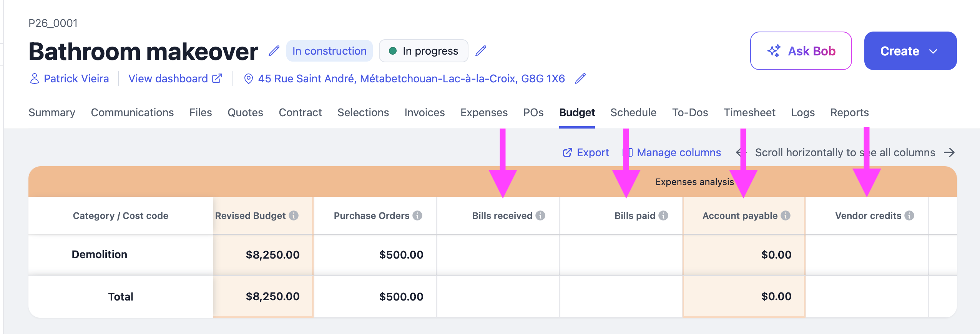Click the Ask Bob button
Screen dimensions: 980x334
click(801, 51)
